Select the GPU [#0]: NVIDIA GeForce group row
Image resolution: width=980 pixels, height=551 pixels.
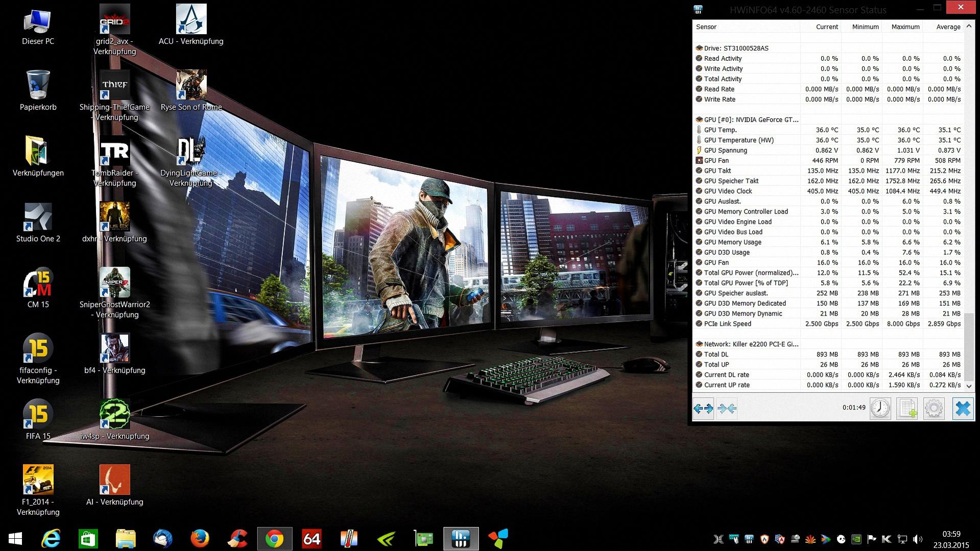[x=828, y=119]
